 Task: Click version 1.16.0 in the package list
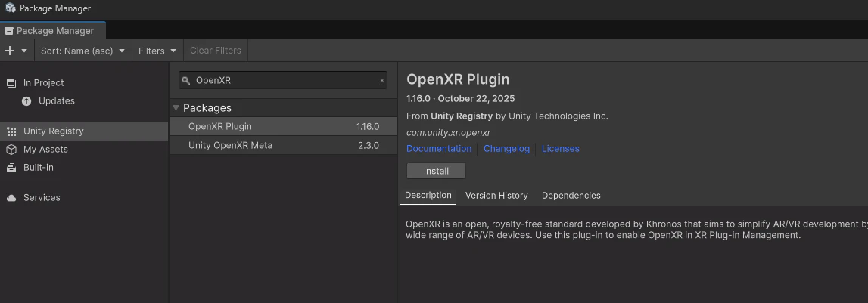tap(368, 127)
